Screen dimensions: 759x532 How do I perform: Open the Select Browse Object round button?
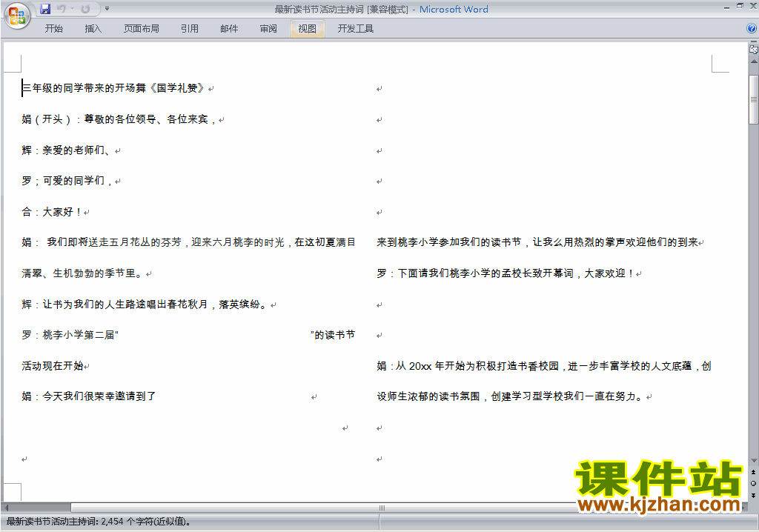(x=754, y=484)
